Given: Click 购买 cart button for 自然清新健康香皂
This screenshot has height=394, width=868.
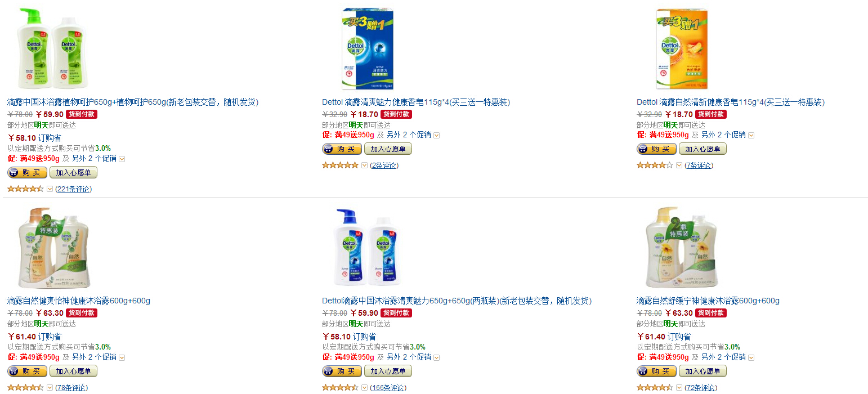Looking at the screenshot, I should pos(656,149).
